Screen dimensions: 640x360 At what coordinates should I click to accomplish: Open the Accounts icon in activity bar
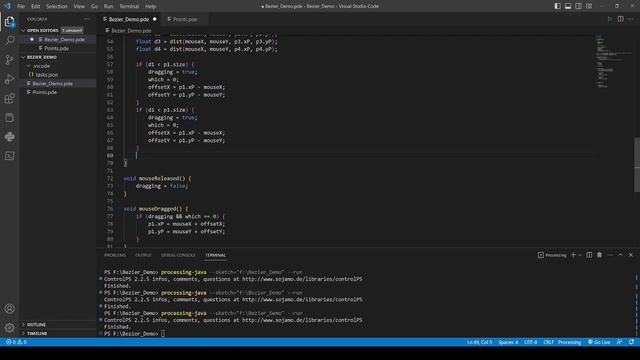[9, 309]
